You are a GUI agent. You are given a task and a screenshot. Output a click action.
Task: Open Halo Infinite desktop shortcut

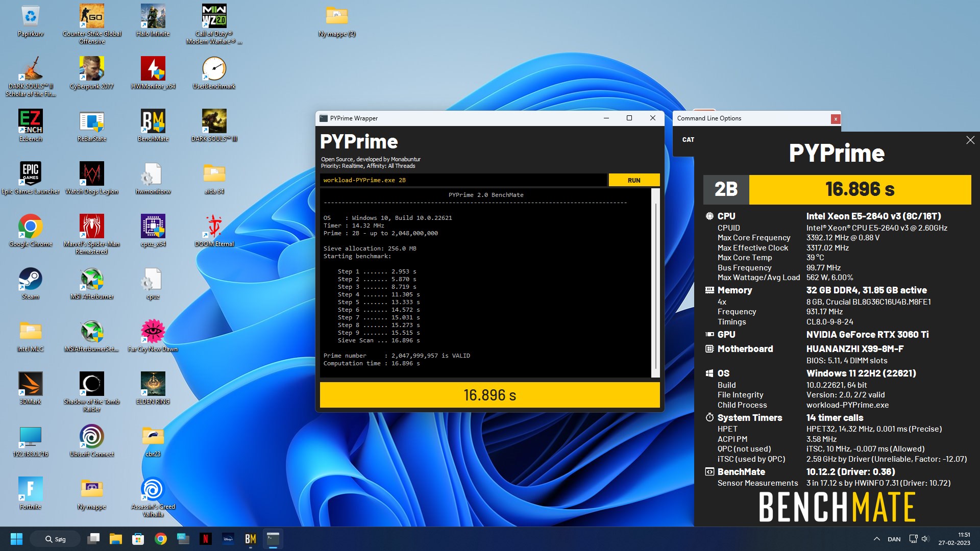[153, 20]
